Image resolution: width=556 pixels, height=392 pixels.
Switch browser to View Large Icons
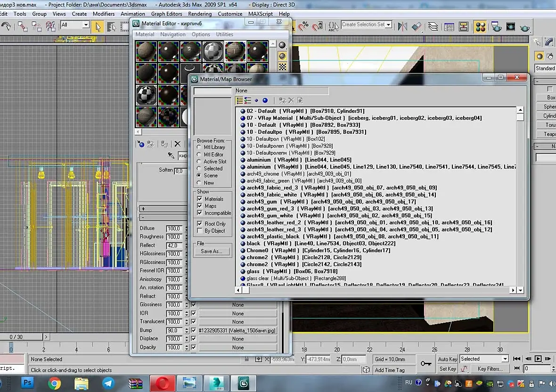[x=265, y=101]
